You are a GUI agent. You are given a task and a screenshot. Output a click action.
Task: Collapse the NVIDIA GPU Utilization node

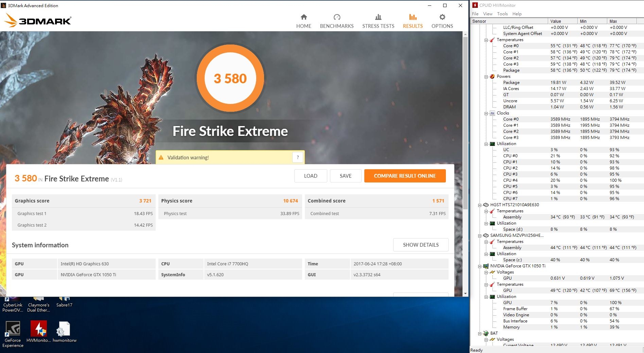[x=486, y=297]
